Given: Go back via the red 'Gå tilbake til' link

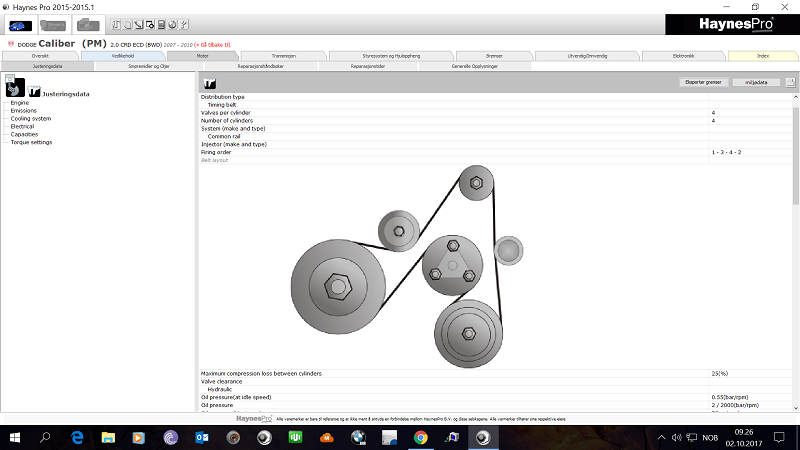Looking at the screenshot, I should point(212,45).
